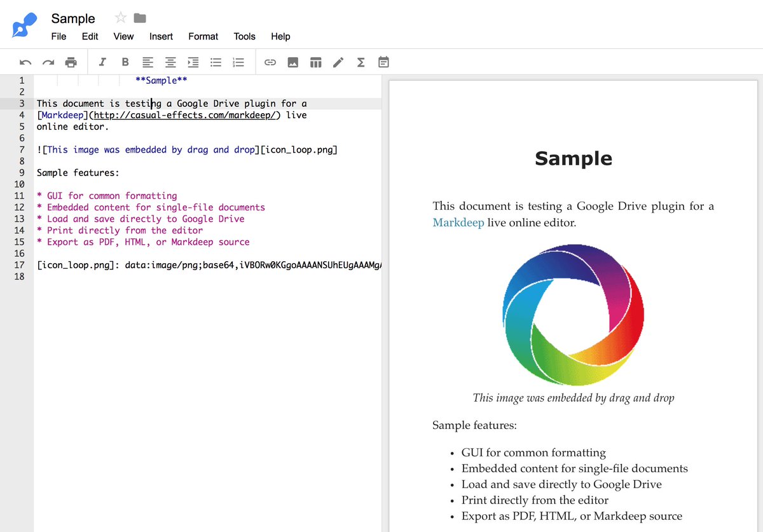Click 'Print directly from the editor' preview bullet
This screenshot has height=532, width=763.
click(x=535, y=500)
